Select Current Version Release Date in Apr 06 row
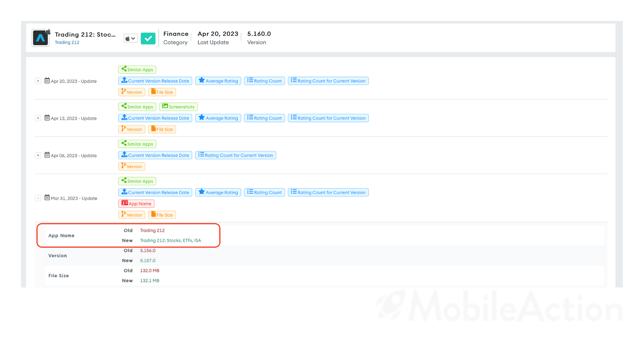This screenshot has height=343, width=644. (x=155, y=155)
